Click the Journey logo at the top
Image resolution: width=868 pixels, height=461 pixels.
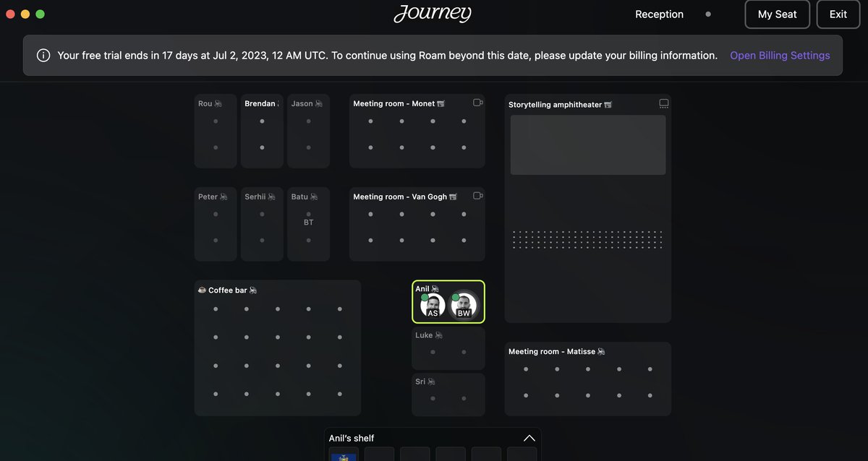pos(433,13)
